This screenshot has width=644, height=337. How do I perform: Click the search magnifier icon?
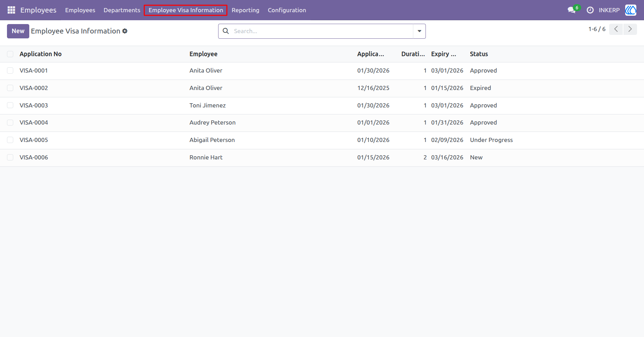[x=226, y=31]
